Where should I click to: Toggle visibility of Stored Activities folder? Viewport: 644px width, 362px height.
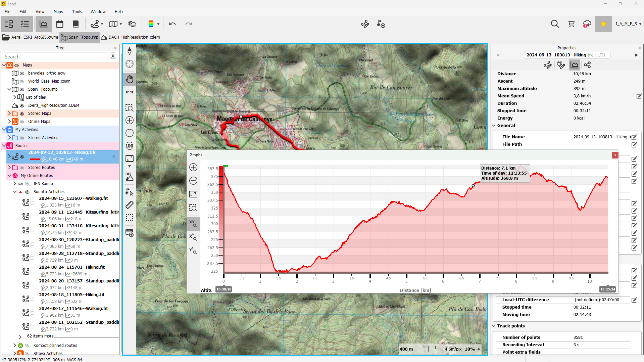22,138
